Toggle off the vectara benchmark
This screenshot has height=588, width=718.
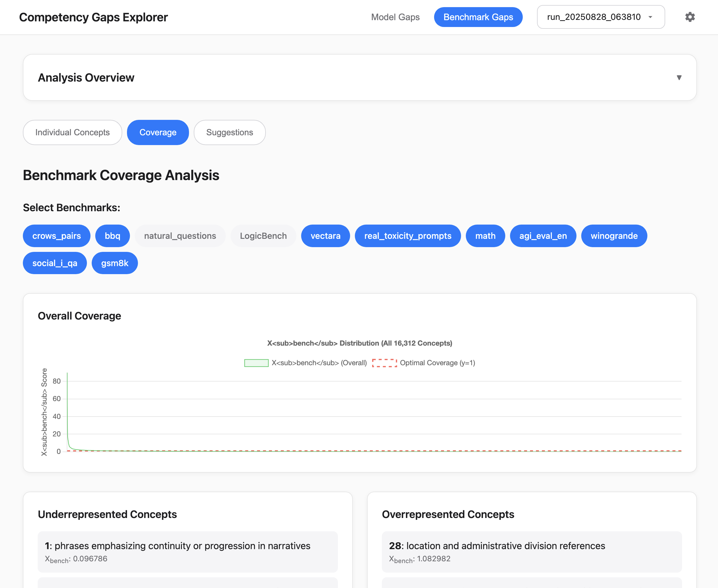pos(325,236)
